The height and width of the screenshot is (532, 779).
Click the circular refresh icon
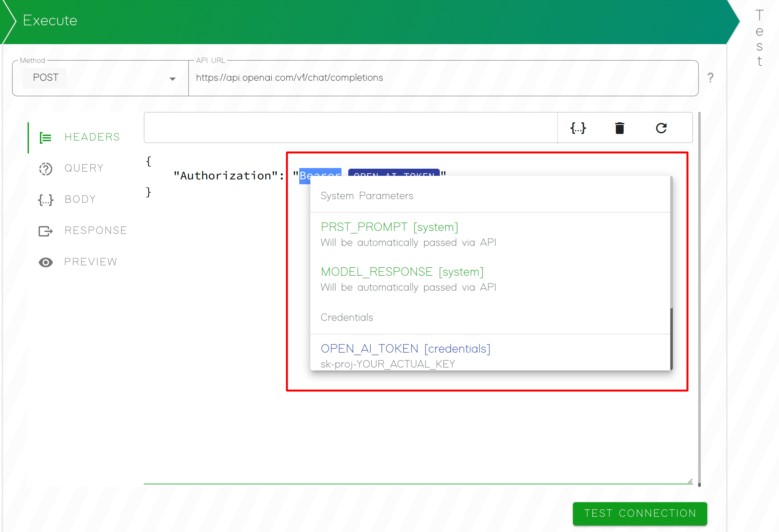(x=661, y=128)
